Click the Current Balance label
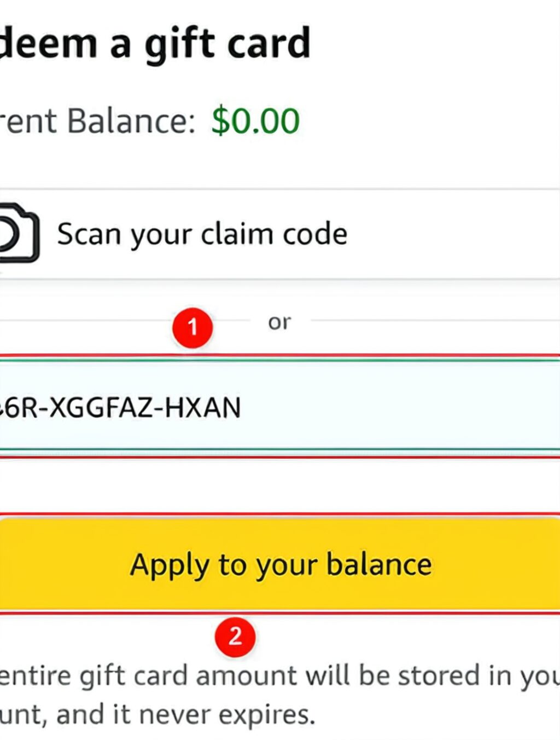The width and height of the screenshot is (560, 740). [97, 121]
